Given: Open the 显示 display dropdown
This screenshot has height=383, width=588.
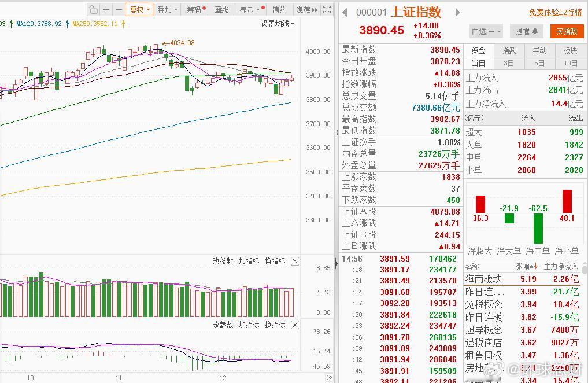Looking at the screenshot, I should pos(252,10).
